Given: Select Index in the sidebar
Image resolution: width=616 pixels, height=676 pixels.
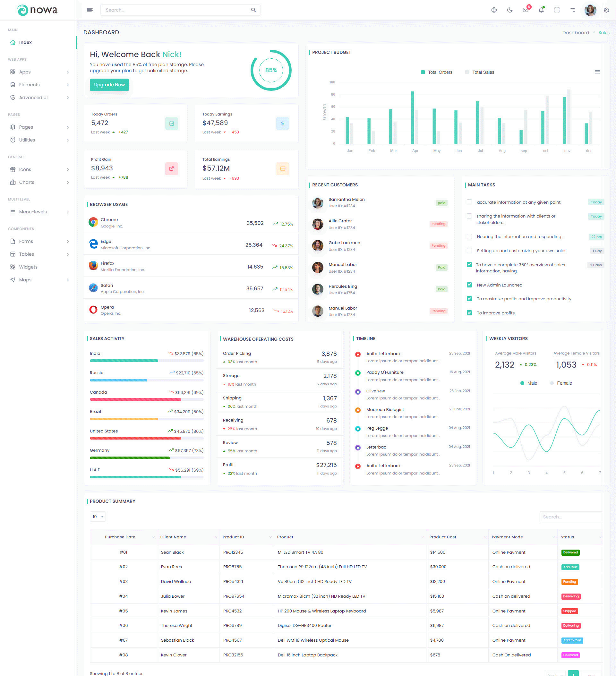Looking at the screenshot, I should click(x=25, y=42).
